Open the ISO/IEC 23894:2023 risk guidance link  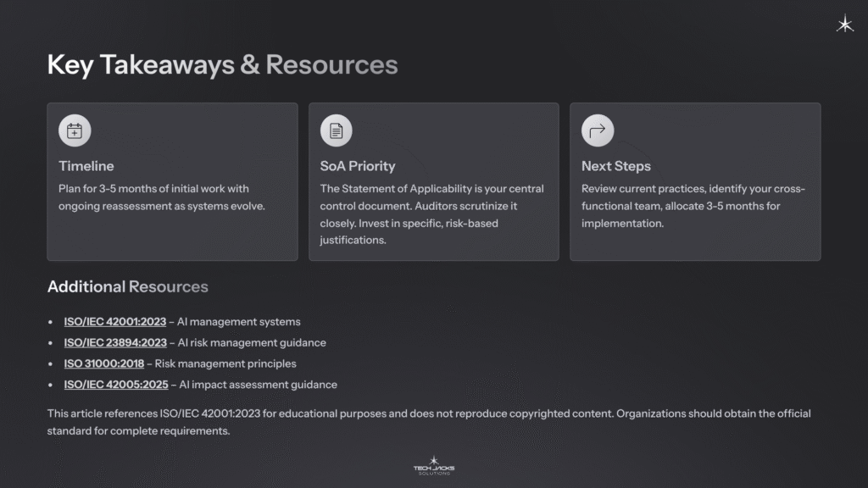pos(116,342)
